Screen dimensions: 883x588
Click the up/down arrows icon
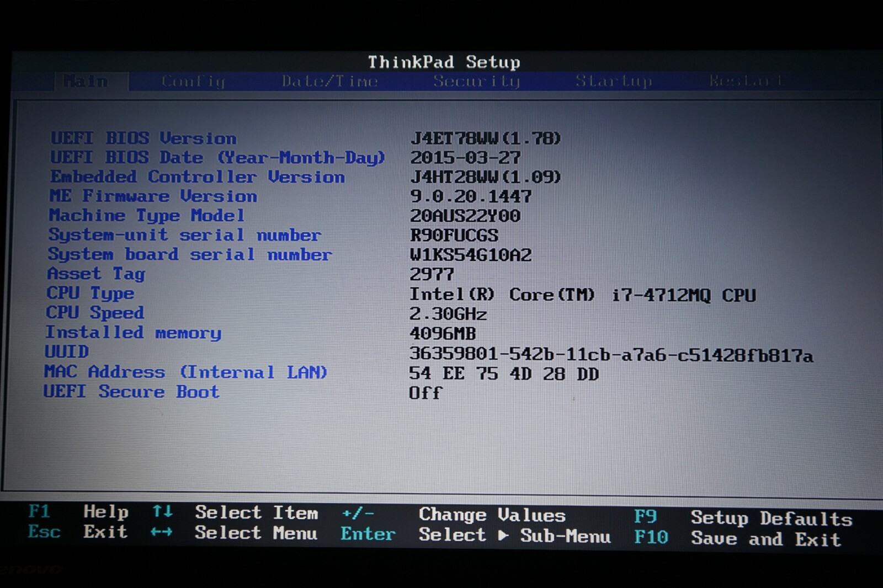point(162,512)
